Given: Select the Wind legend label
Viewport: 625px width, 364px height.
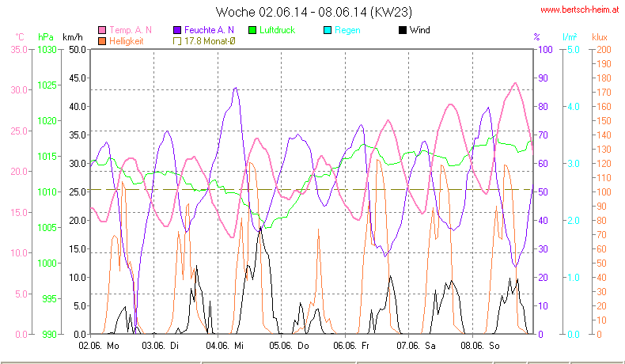Looking at the screenshot, I should pyautogui.click(x=420, y=30).
